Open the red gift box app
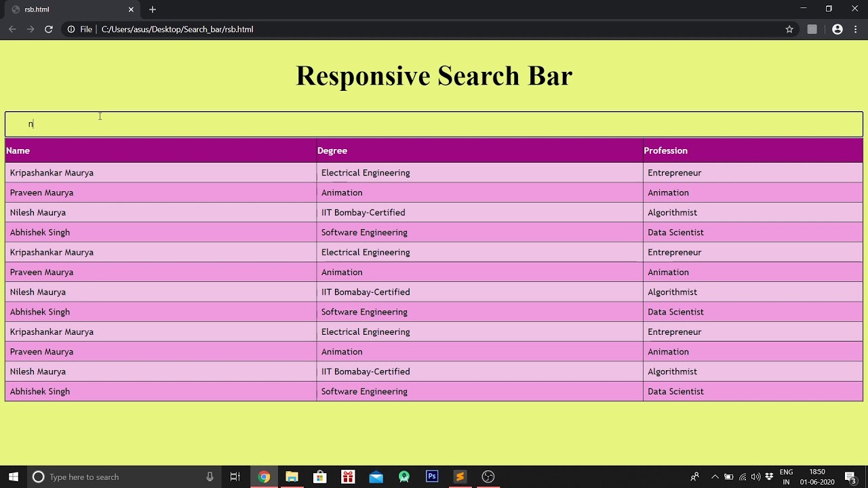This screenshot has height=488, width=868. point(348,476)
